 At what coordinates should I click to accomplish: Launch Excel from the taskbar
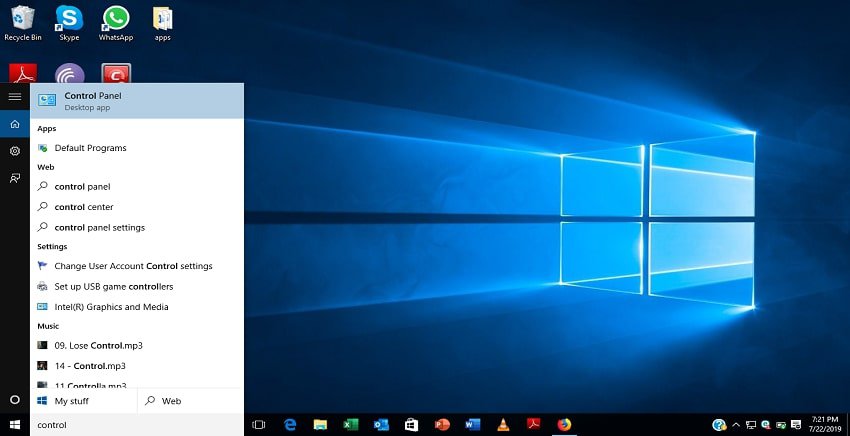coord(351,425)
